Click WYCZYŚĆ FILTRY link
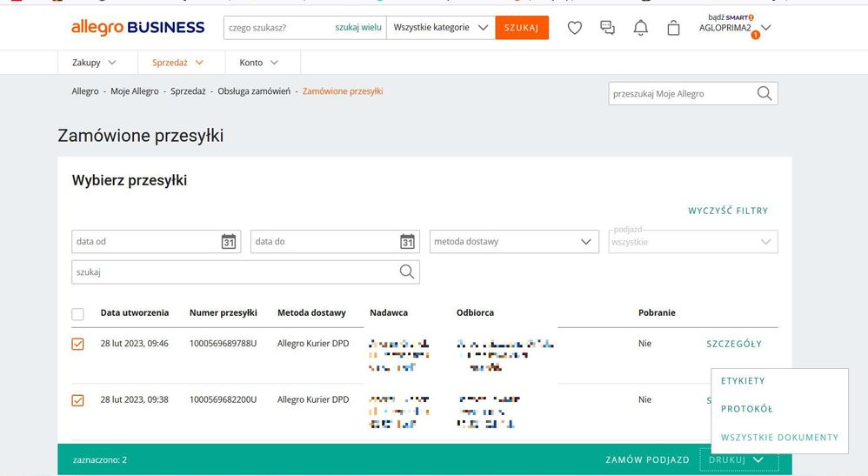 728,211
